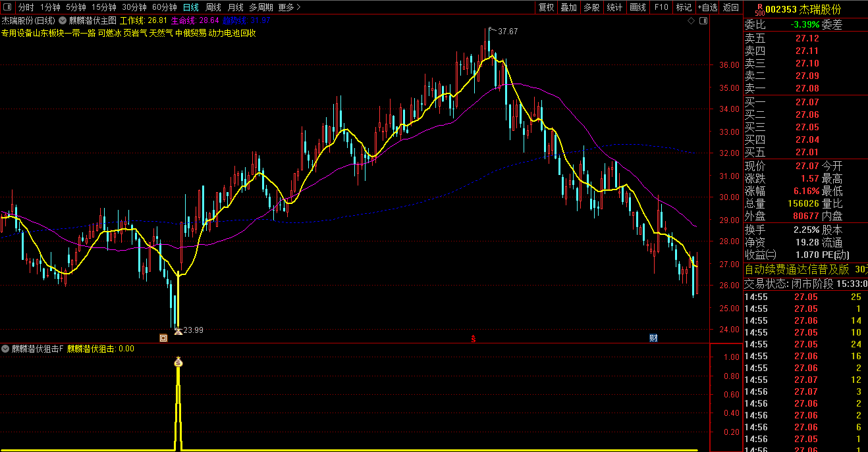Click the high-point flag at 37.67
868x452 pixels.
(491, 30)
